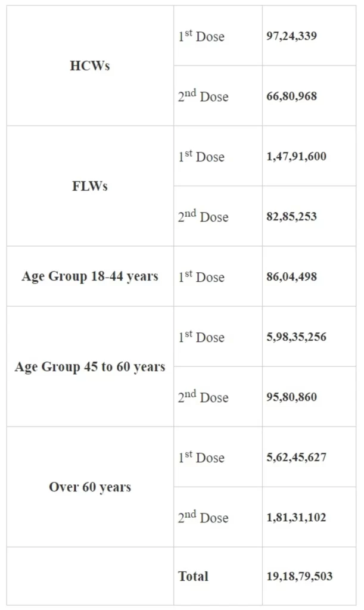This screenshot has width=364, height=610.
Task: Click the value 95,80,860
Action: coord(291,397)
